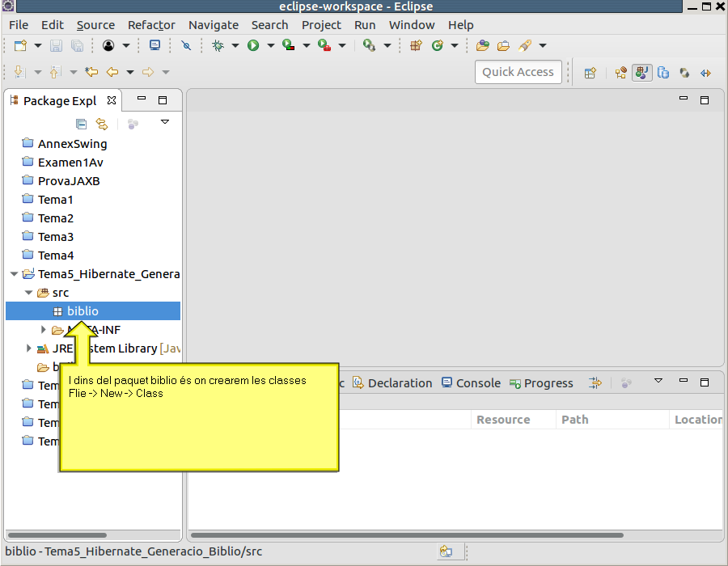Select the ProvaJAXB project
The image size is (728, 566).
pyautogui.click(x=69, y=181)
